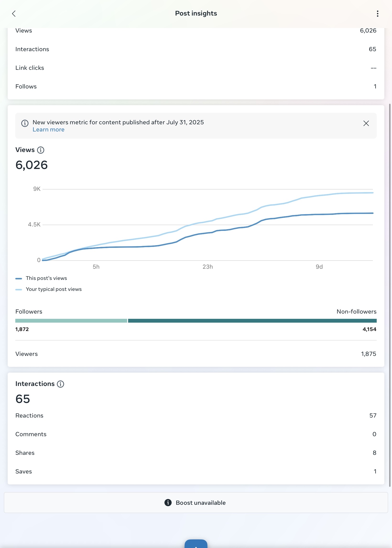Click the Followers label above the bar
Screen dimensions: 392x548
click(x=29, y=312)
